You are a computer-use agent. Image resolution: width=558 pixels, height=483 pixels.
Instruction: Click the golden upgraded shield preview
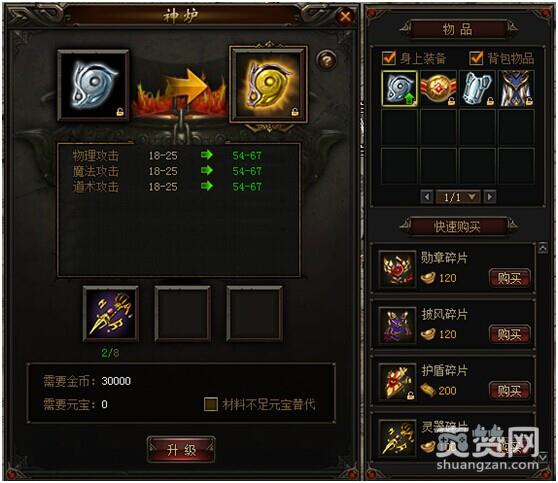pyautogui.click(x=269, y=84)
